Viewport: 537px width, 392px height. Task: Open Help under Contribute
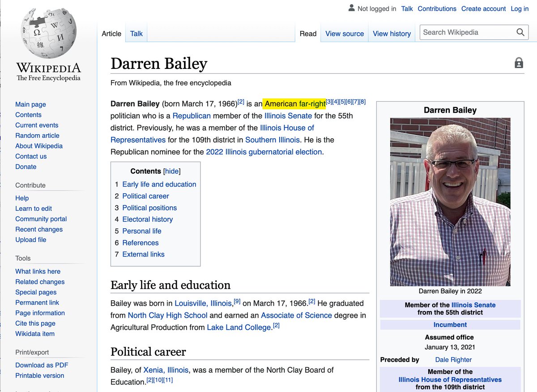coord(22,198)
